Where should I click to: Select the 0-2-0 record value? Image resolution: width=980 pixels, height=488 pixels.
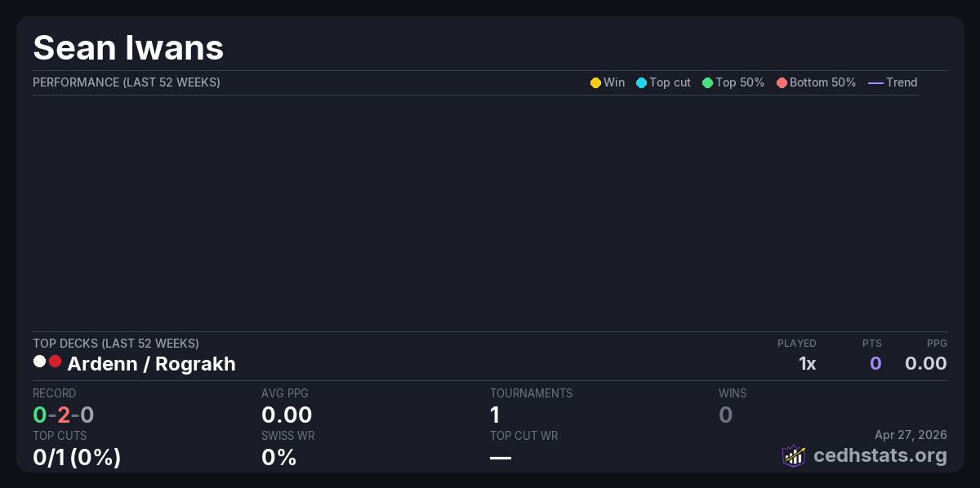(x=63, y=415)
